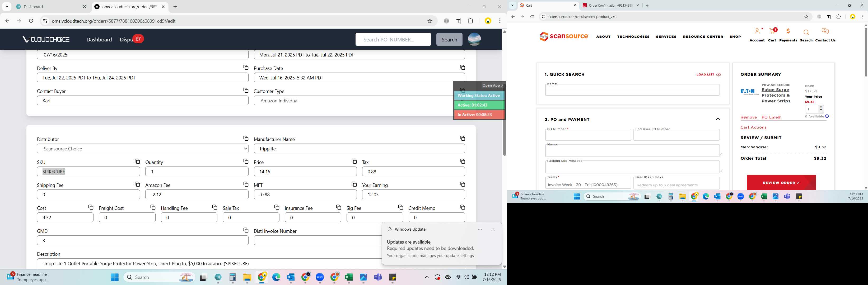The width and height of the screenshot is (868, 285).
Task: Copy the Your Earning value
Action: [x=462, y=184]
